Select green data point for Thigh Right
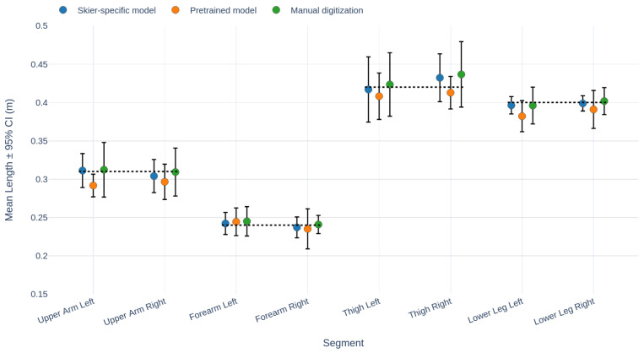The image size is (644, 353). pyautogui.click(x=461, y=74)
